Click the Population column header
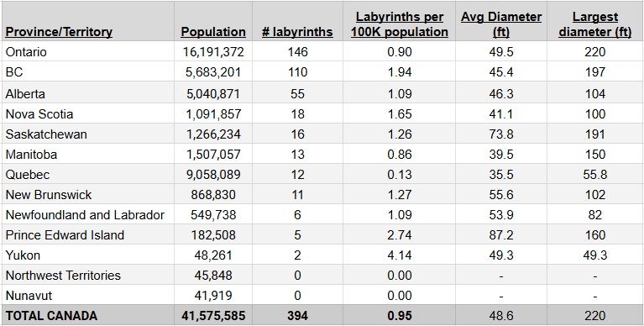This screenshot has width=644, height=326. (x=213, y=32)
